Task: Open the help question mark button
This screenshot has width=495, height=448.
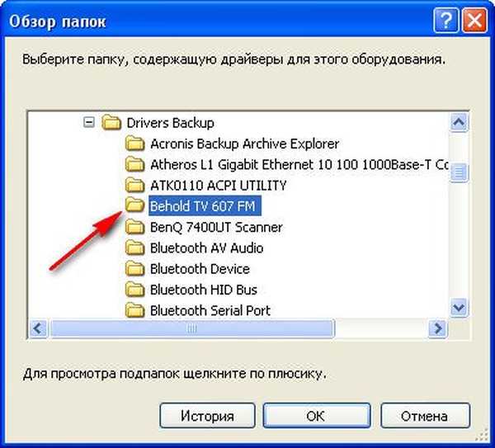Action: click(x=446, y=20)
